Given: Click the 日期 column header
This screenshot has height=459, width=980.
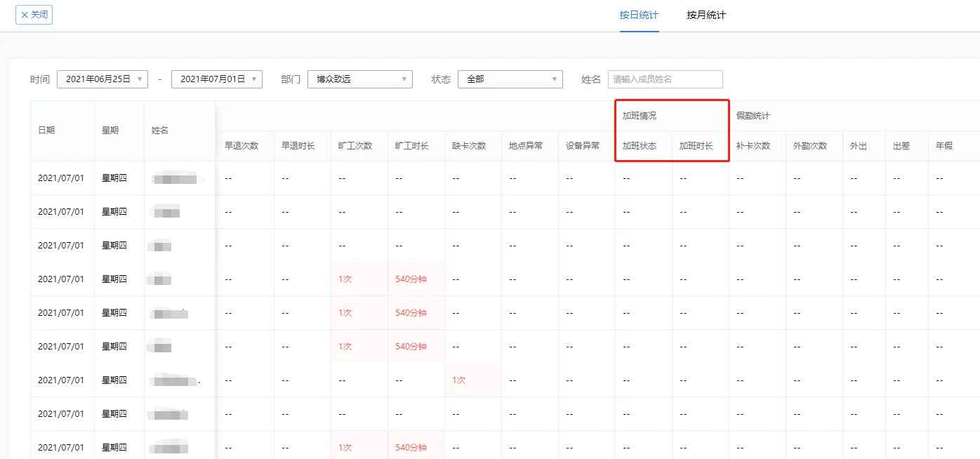Looking at the screenshot, I should coord(46,131).
